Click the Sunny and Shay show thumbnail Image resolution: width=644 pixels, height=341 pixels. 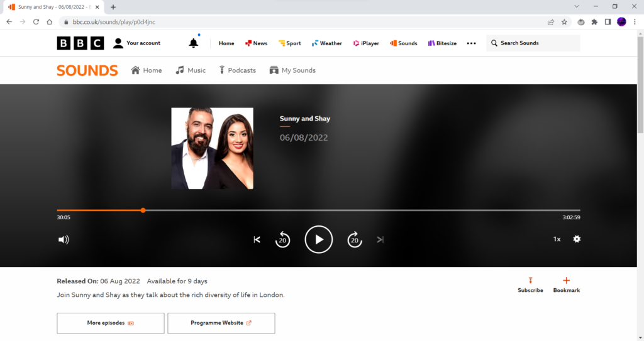point(213,149)
